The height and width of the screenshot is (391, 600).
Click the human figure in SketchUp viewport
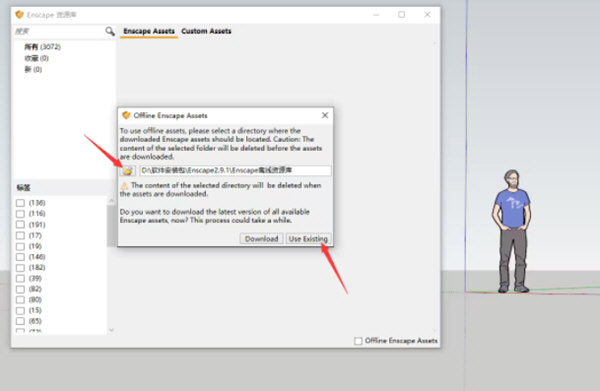[512, 231]
